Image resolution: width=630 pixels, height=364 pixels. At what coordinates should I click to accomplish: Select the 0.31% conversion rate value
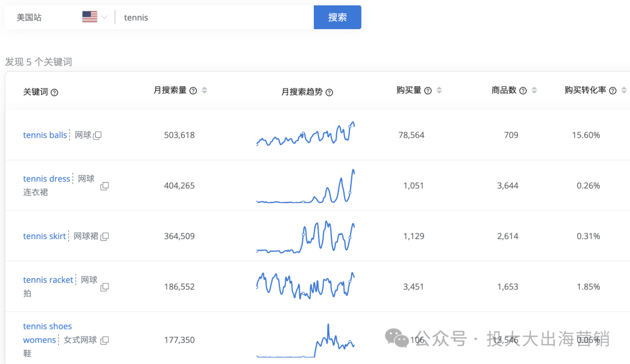click(x=588, y=237)
